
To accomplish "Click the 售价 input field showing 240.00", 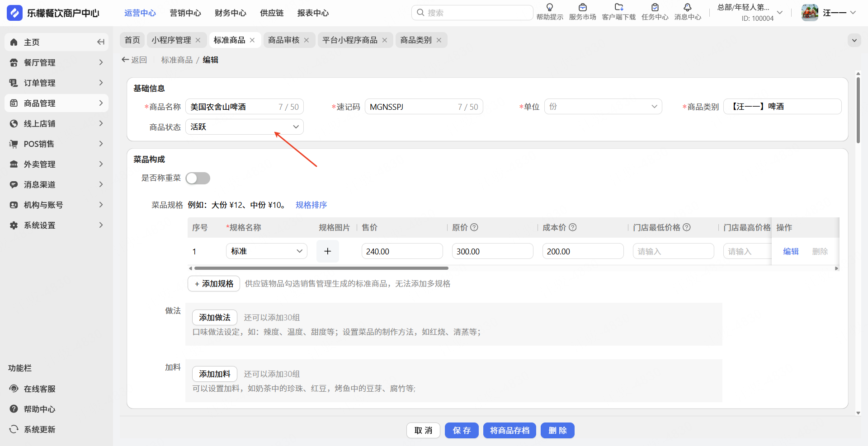I will click(x=402, y=251).
